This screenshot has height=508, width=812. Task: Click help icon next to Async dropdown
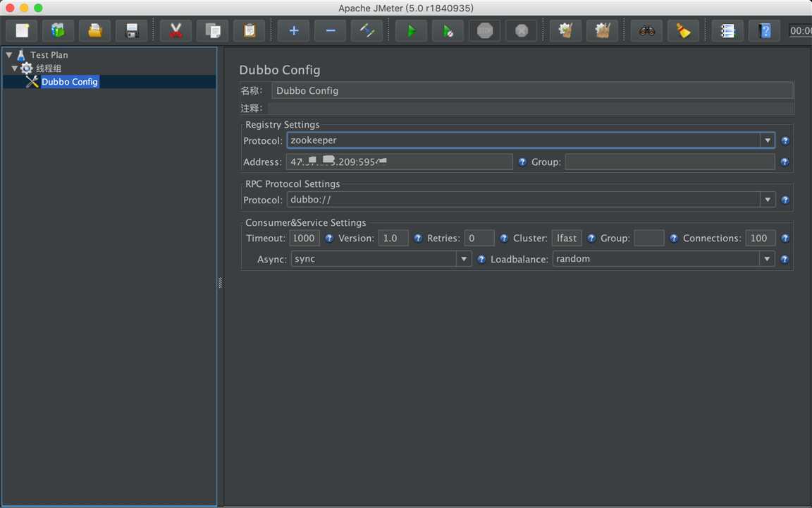[481, 259]
